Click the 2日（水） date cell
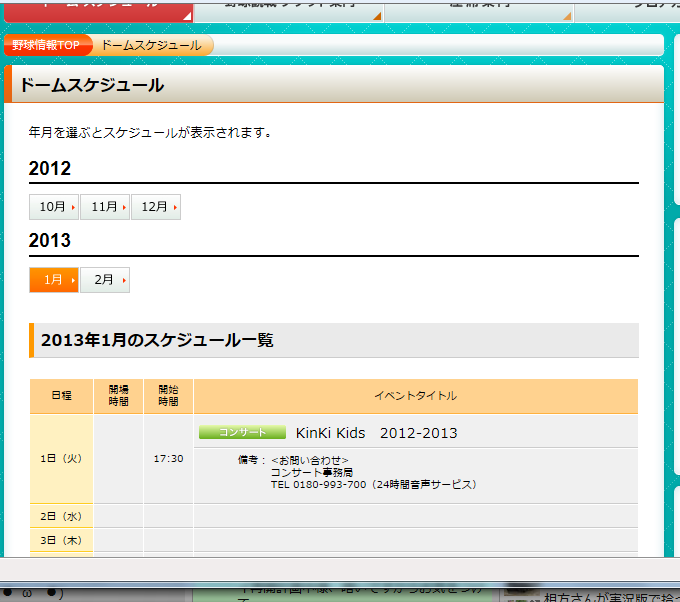This screenshot has height=602, width=680. (x=62, y=516)
